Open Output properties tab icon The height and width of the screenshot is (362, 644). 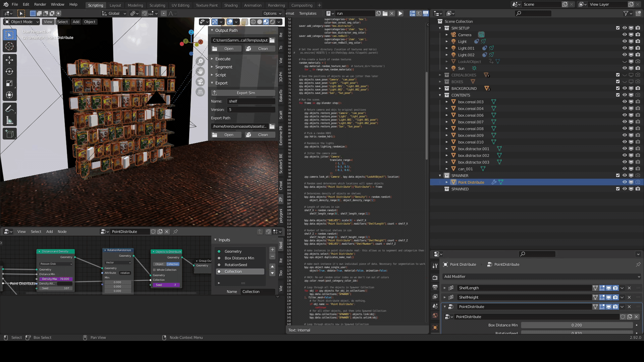pos(435,287)
